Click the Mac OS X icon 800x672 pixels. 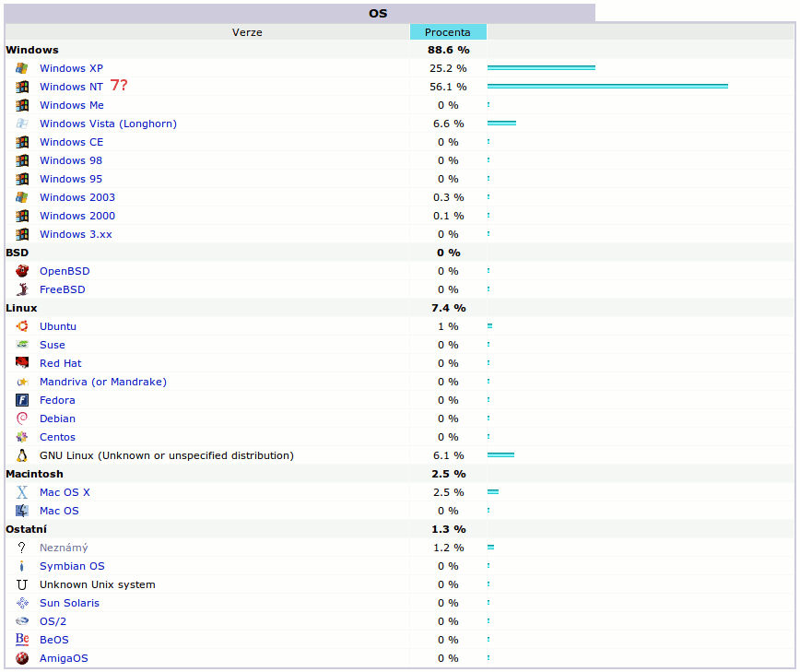pyautogui.click(x=22, y=492)
